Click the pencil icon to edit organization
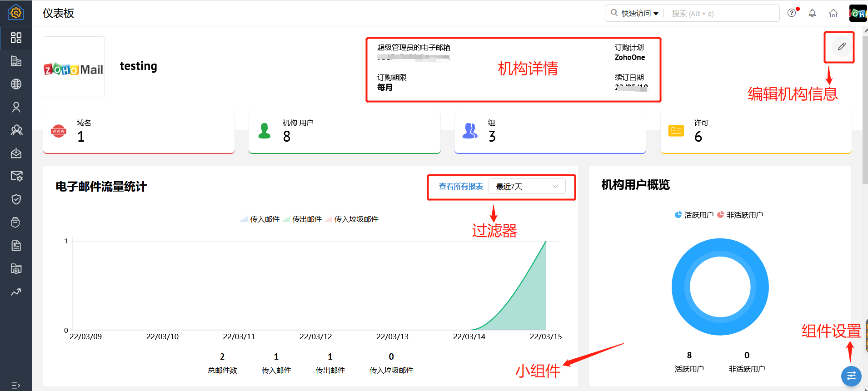The height and width of the screenshot is (391, 868). 841,47
